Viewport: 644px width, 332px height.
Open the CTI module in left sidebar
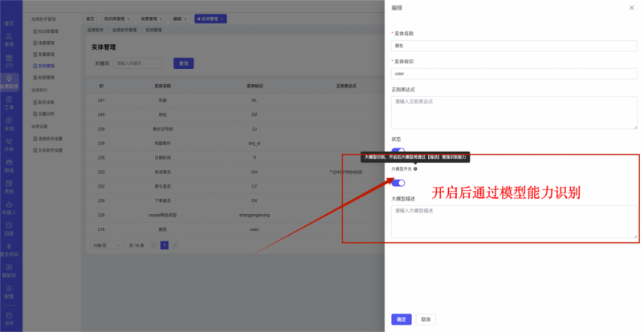[x=9, y=61]
